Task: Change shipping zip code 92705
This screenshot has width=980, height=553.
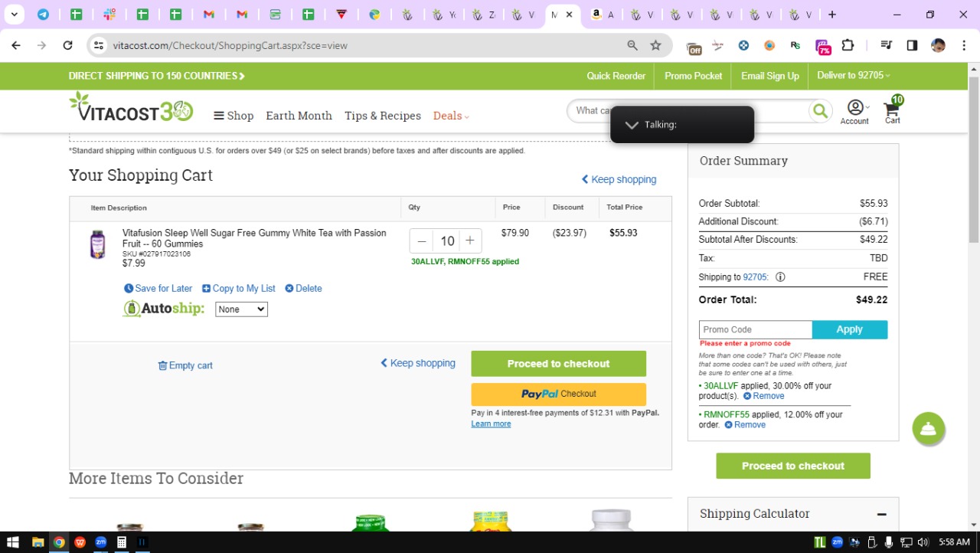Action: [x=756, y=277]
